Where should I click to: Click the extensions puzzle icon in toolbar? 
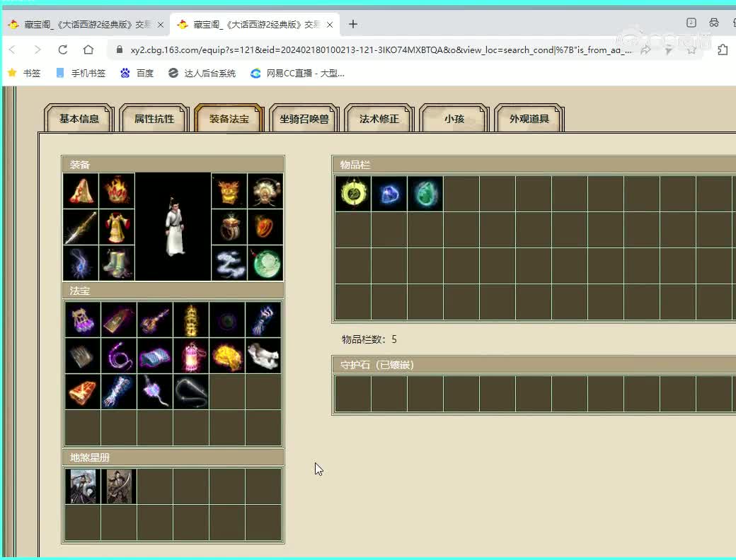click(x=723, y=49)
